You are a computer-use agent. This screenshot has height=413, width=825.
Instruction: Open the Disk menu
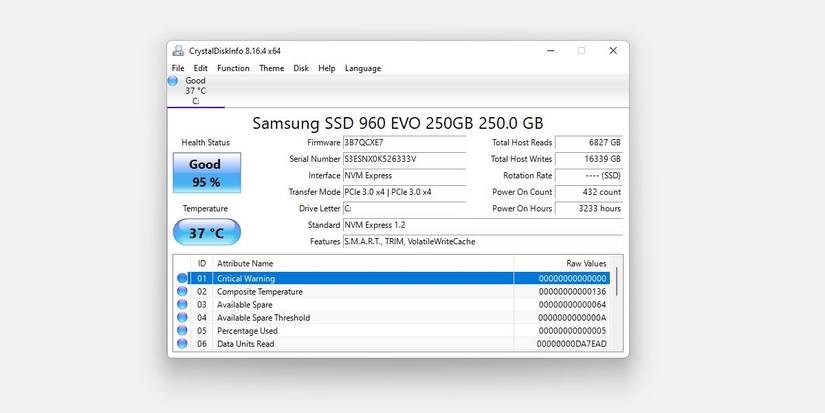pos(301,68)
